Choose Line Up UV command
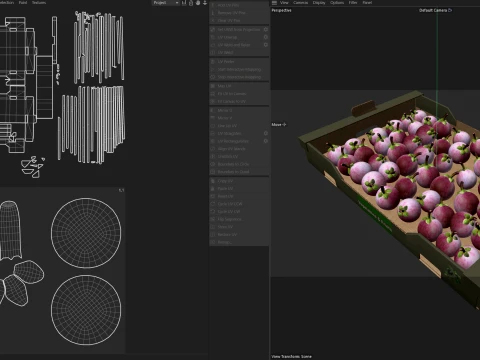 click(x=239, y=126)
